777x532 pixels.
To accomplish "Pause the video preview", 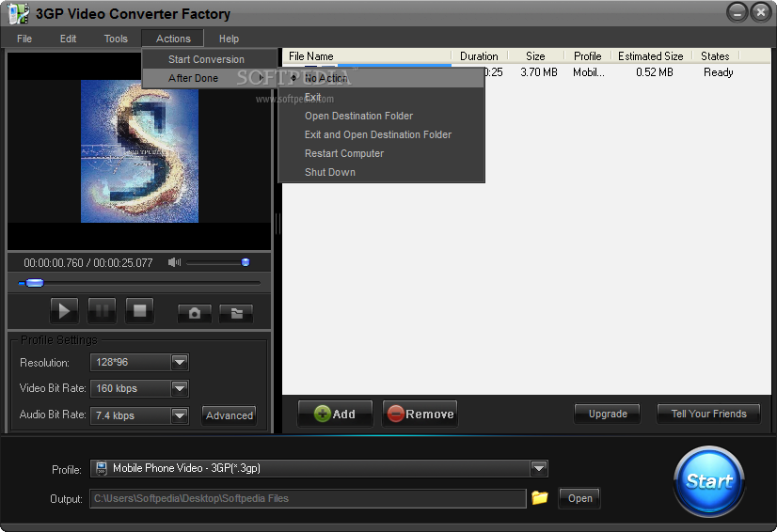I will [x=103, y=310].
